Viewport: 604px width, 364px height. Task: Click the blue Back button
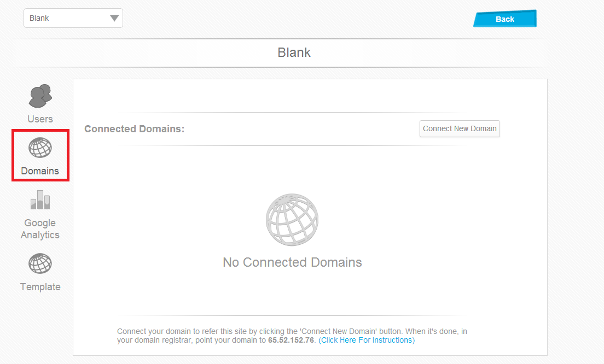[504, 19]
